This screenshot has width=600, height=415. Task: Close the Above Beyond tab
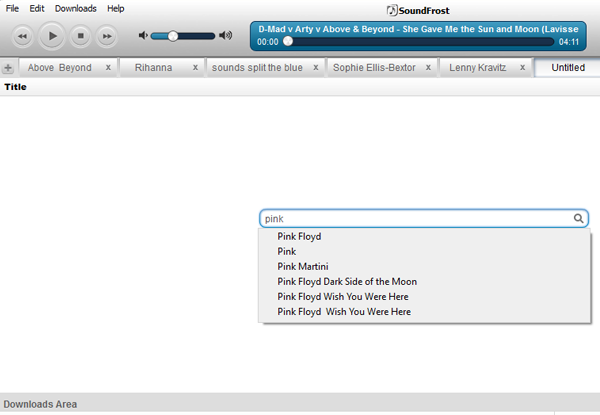(x=108, y=68)
